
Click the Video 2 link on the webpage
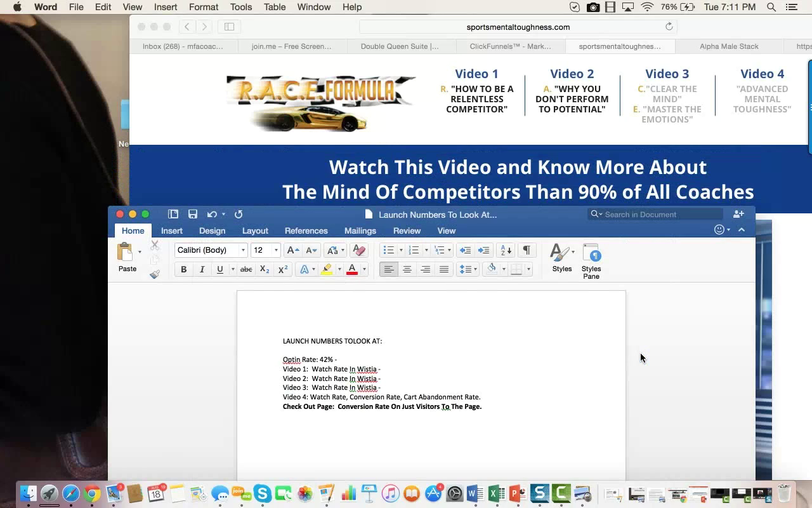(572, 74)
